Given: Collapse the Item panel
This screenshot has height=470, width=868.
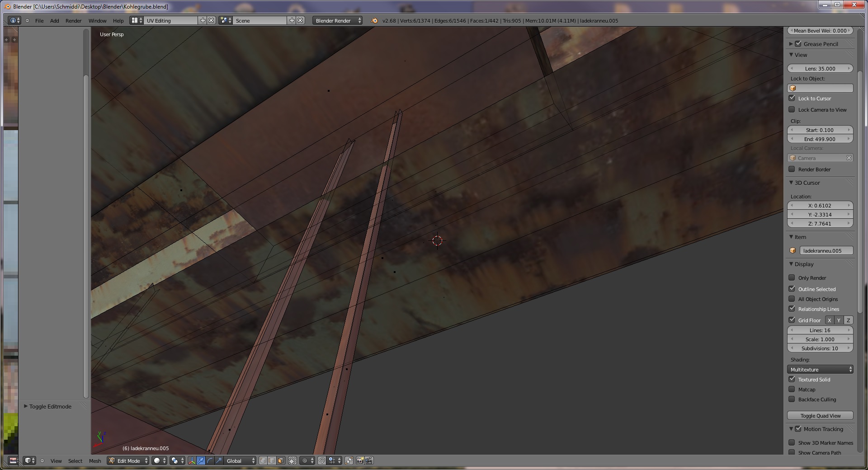Looking at the screenshot, I should click(791, 237).
